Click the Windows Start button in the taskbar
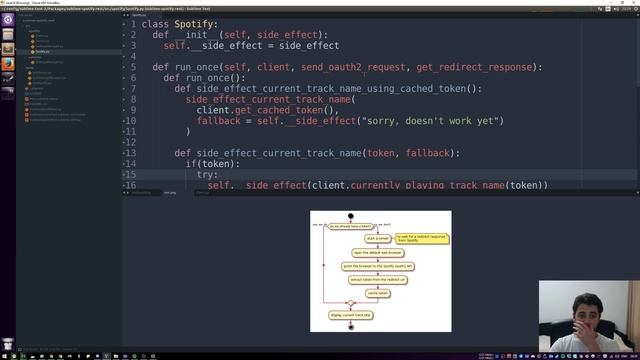 point(3,356)
